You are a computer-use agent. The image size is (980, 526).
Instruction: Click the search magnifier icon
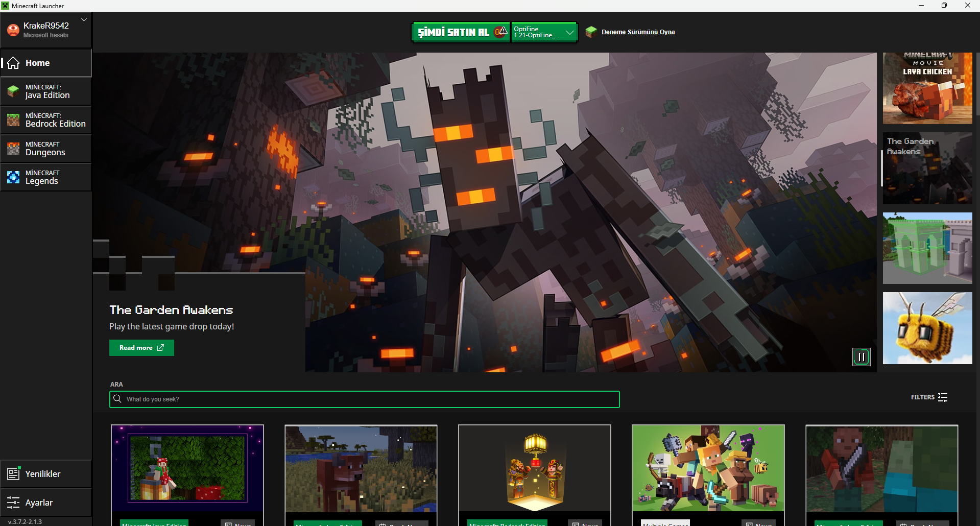pos(117,399)
